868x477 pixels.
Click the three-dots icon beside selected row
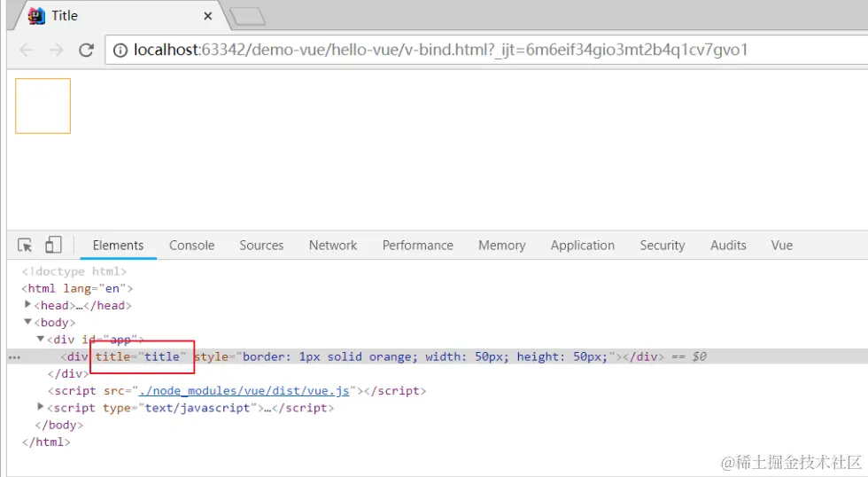[x=14, y=357]
